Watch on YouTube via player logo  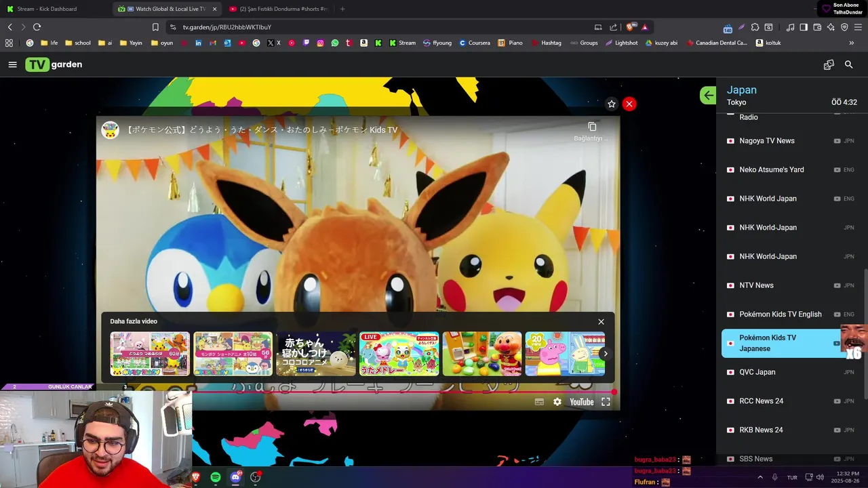click(581, 402)
